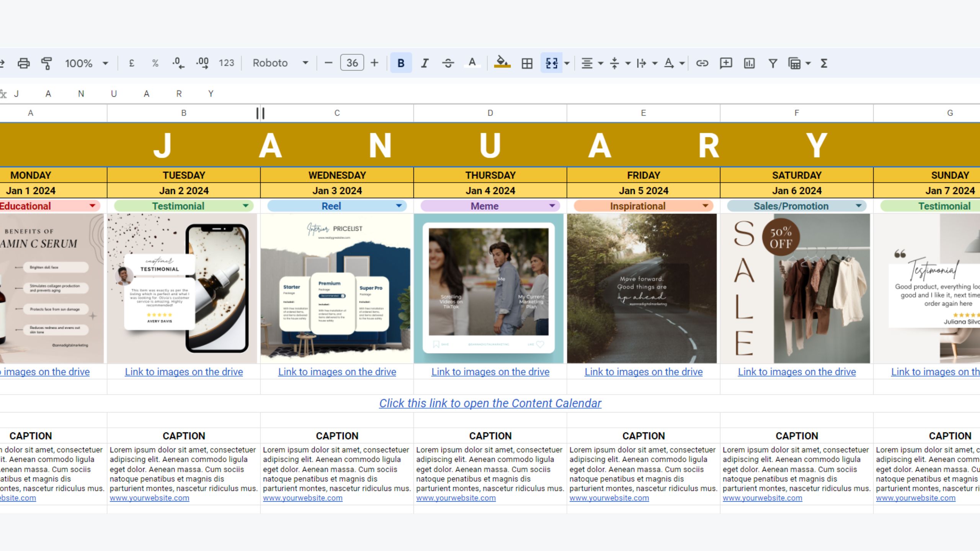This screenshot has height=551, width=980.
Task: Open text wrapping dropdown
Action: point(647,63)
